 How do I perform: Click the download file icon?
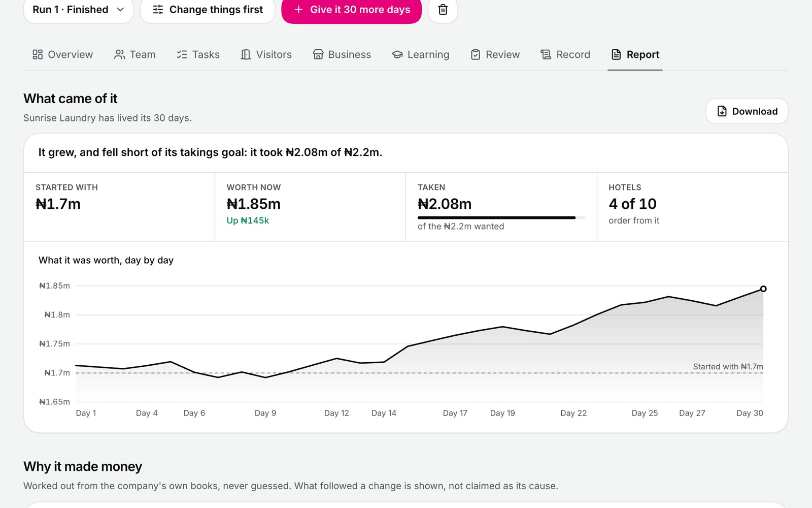722,111
